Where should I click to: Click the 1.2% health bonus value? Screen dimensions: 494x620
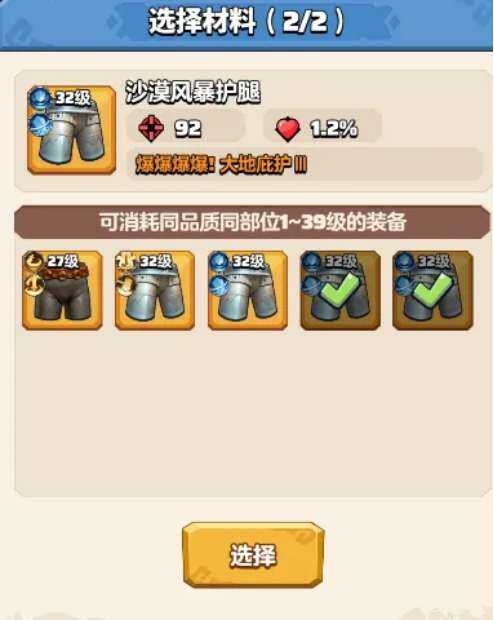click(x=333, y=129)
